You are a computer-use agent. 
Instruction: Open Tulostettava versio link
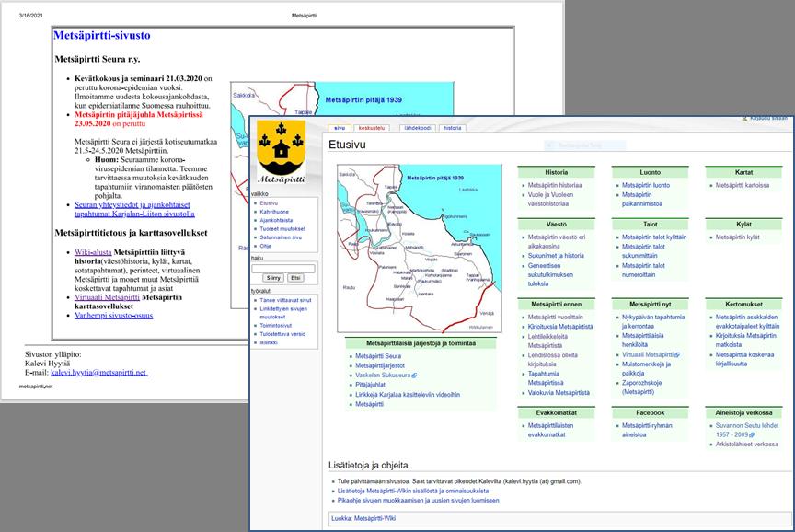(282, 334)
